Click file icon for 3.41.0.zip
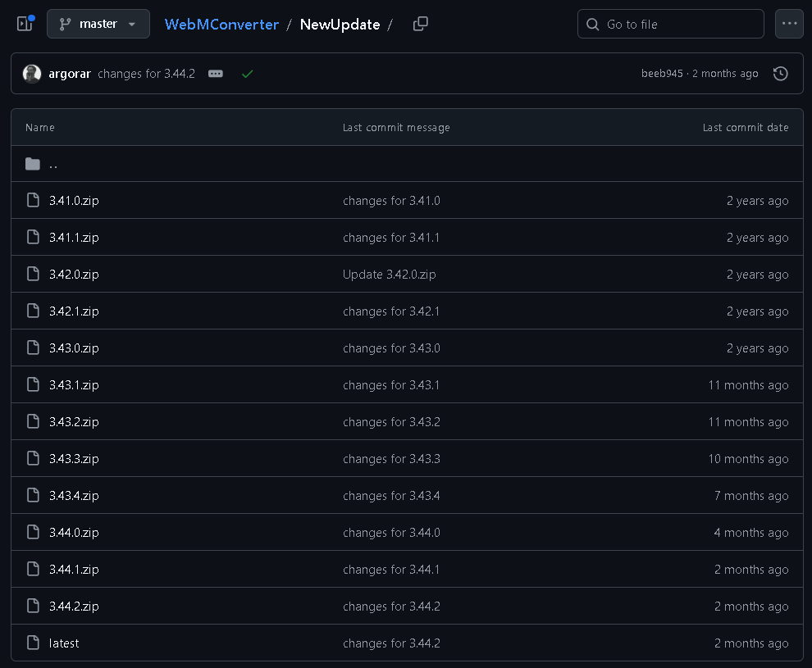Viewport: 812px width, 668px height. [33, 200]
